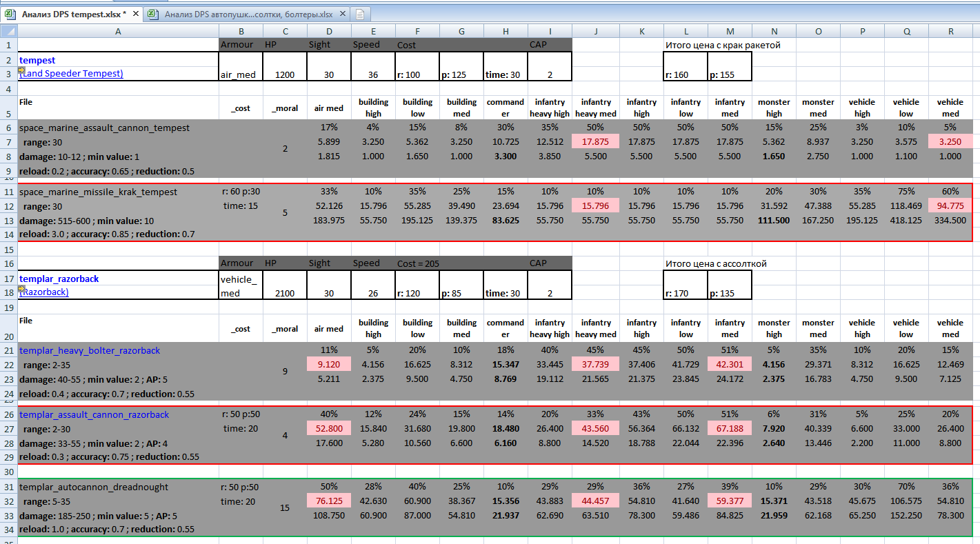Select 'damage: 33-55 ; min value: 2 ; AP: 4' cell
Screen dimensions: 980x544
click(118, 443)
